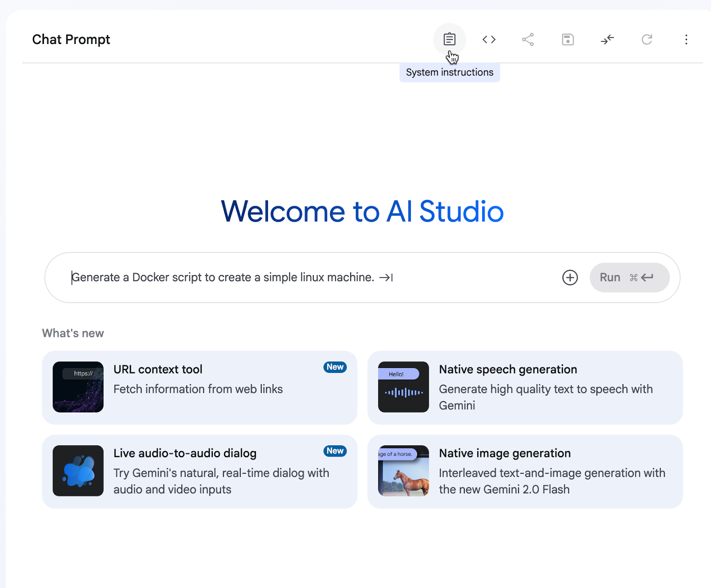The width and height of the screenshot is (711, 588).
Task: Click the Save prompt floppy icon
Action: point(567,40)
